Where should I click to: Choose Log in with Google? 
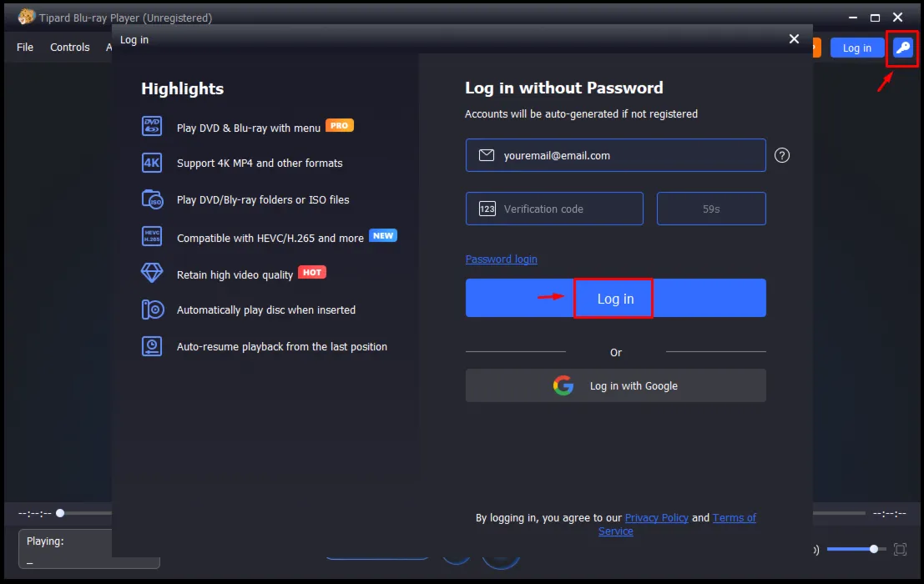point(615,385)
